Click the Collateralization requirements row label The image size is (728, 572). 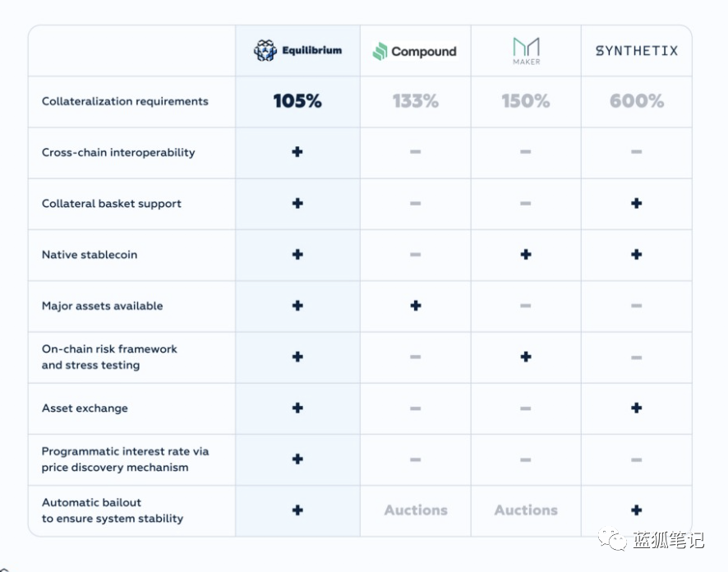point(125,102)
